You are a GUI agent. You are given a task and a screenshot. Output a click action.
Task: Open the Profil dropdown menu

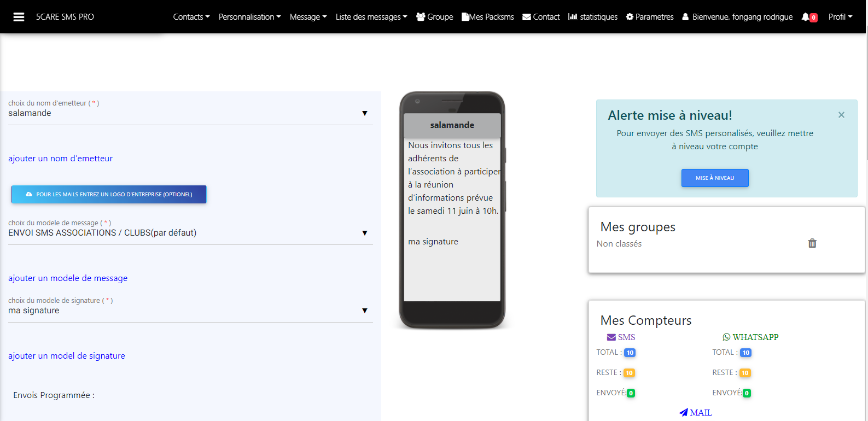(x=840, y=17)
